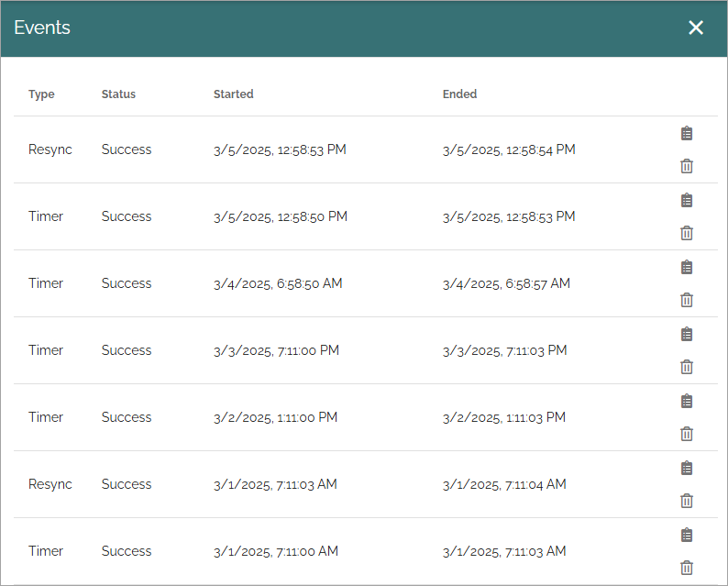The width and height of the screenshot is (728, 586).
Task: Click the Status column header
Action: coord(118,94)
